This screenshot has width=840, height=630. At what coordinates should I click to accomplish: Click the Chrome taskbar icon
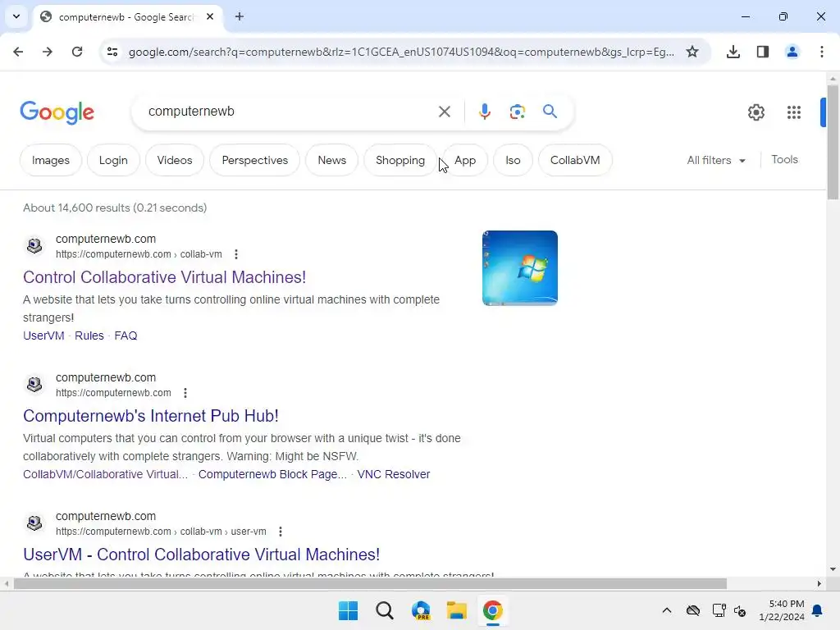[x=492, y=610]
